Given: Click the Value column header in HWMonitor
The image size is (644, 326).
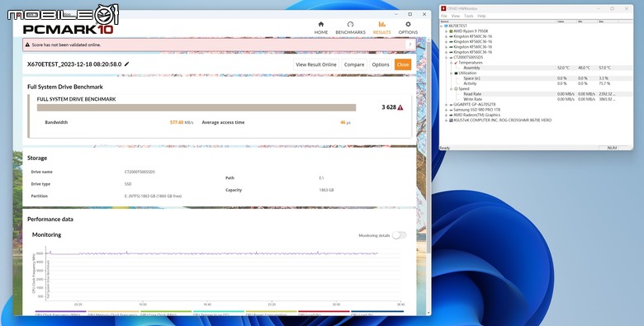Looking at the screenshot, I should click(566, 21).
